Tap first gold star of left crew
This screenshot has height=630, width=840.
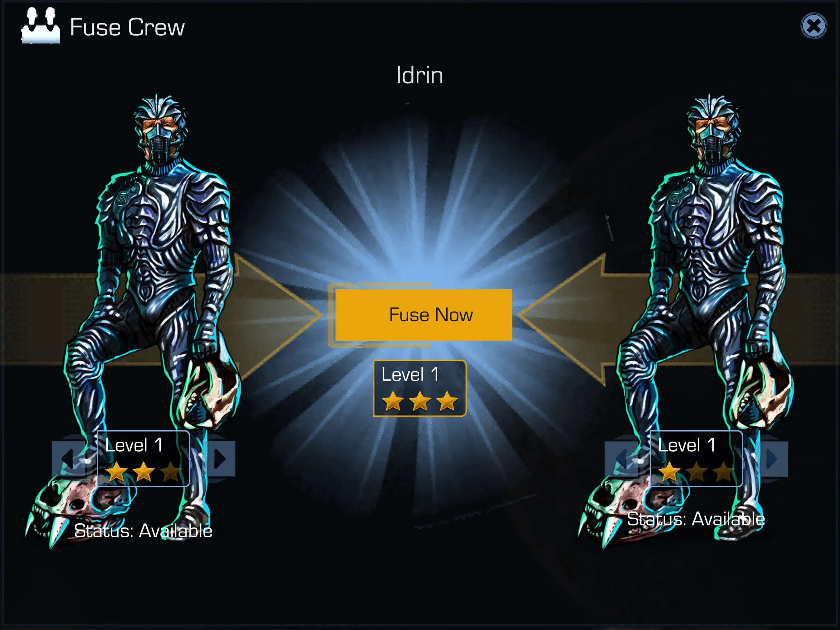[x=117, y=472]
